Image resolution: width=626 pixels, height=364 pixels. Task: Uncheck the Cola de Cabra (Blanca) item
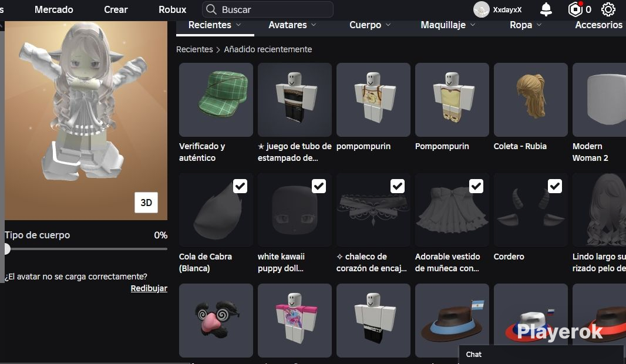240,186
